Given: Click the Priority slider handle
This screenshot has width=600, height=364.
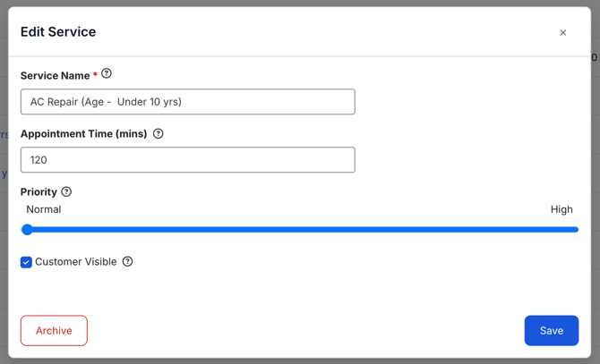Looking at the screenshot, I should tap(27, 230).
